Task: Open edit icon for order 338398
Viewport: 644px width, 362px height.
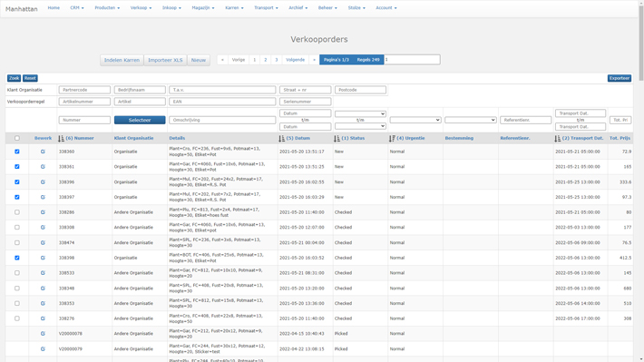Action: (x=43, y=258)
